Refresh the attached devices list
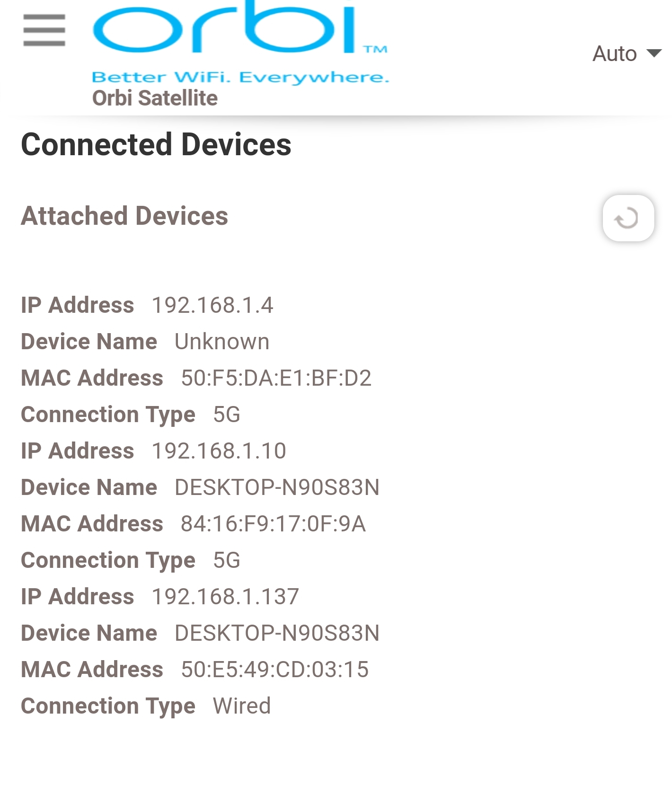This screenshot has width=672, height=786. coord(628,218)
